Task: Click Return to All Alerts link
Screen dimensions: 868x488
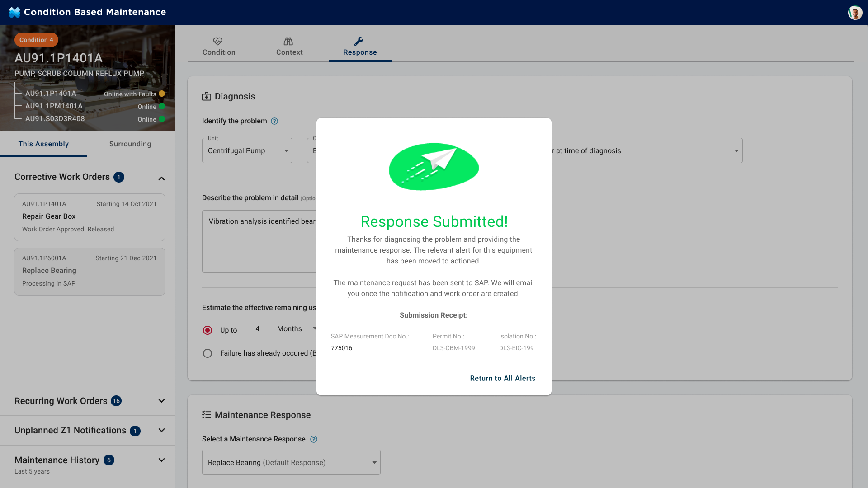Action: tap(502, 378)
